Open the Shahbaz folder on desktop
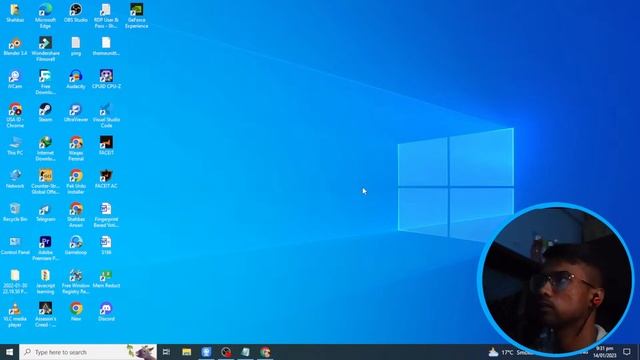Image resolution: width=640 pixels, height=360 pixels. [x=15, y=13]
